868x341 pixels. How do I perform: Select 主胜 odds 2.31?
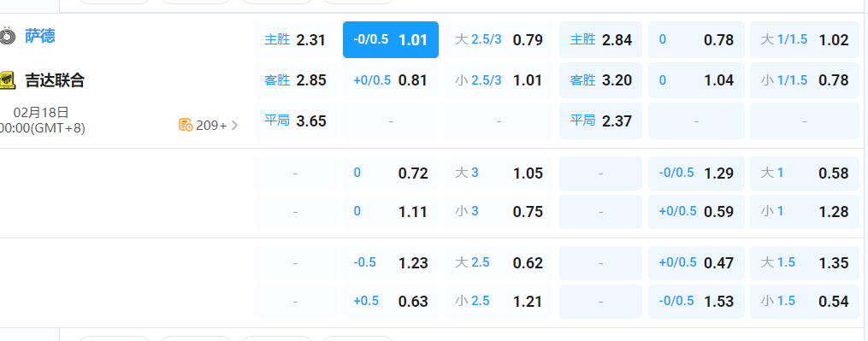point(296,40)
